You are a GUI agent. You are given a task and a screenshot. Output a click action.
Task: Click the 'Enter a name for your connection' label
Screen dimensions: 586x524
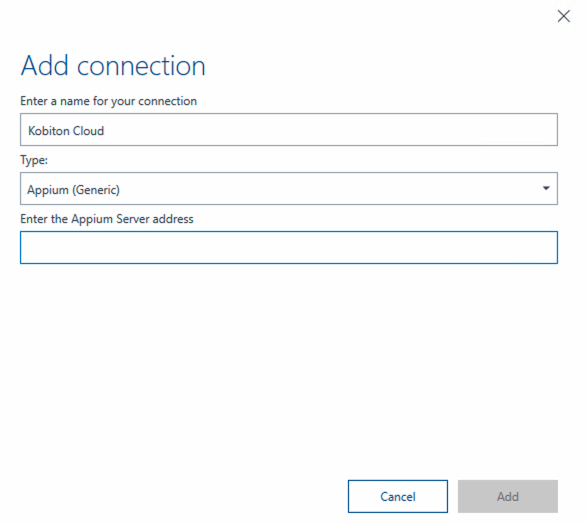pos(108,101)
